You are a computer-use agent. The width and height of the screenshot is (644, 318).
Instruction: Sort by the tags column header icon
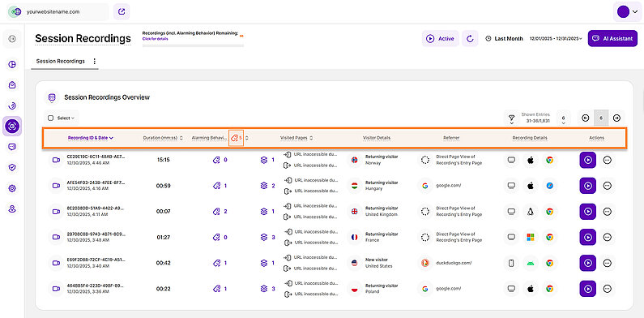(237, 138)
